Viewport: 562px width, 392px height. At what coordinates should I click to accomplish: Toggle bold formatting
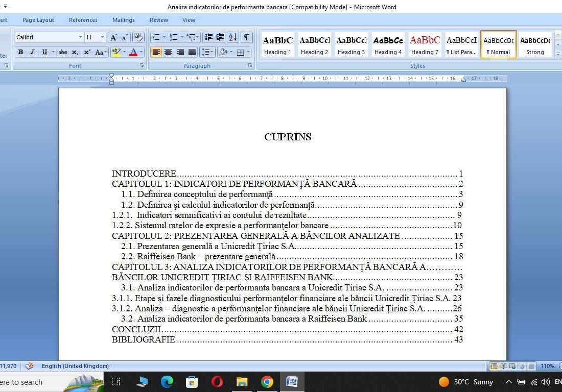(x=20, y=52)
